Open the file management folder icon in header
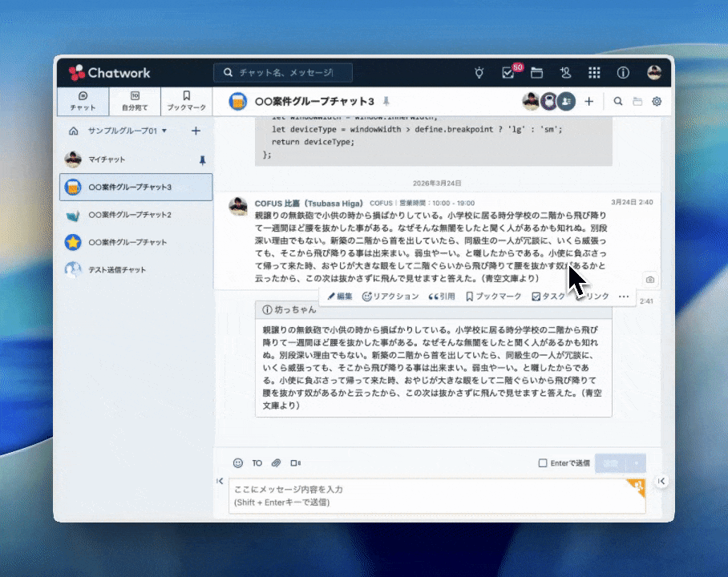728x577 pixels. (536, 73)
